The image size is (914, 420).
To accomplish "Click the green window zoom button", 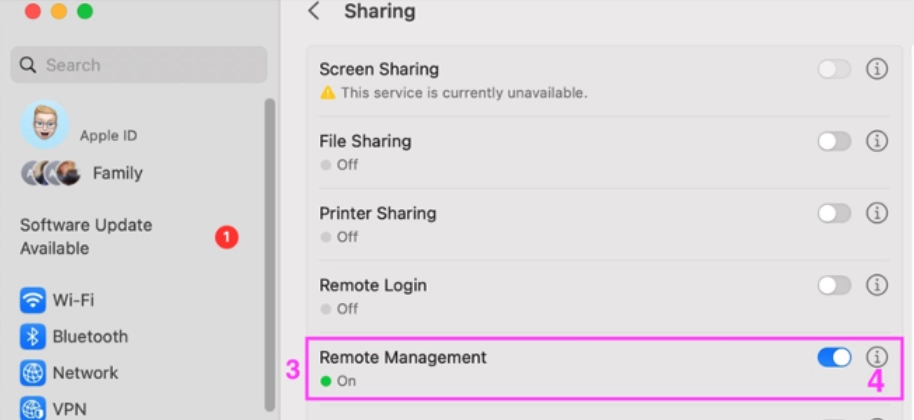I will pyautogui.click(x=85, y=11).
